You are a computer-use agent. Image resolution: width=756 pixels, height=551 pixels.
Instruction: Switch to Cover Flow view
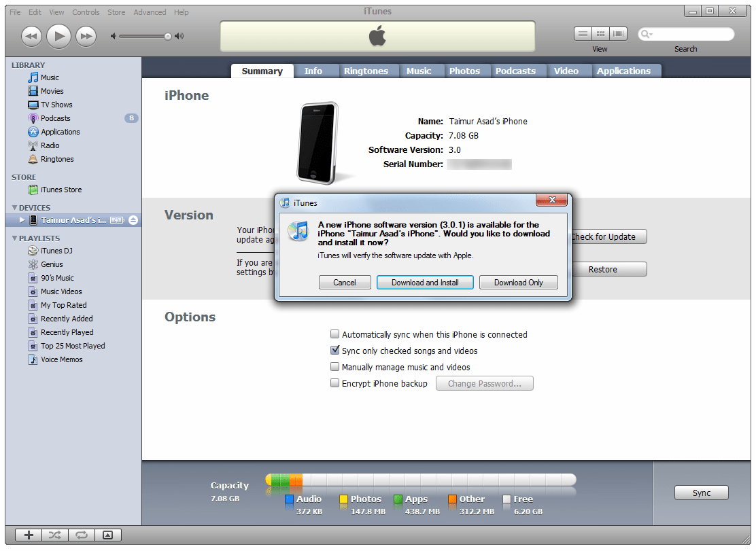[618, 33]
